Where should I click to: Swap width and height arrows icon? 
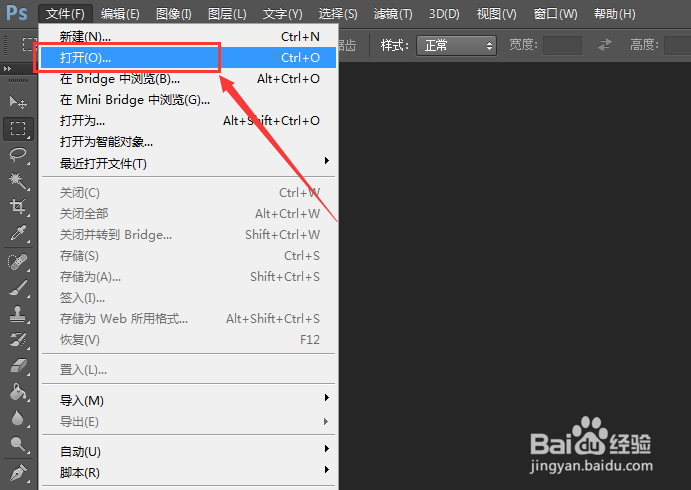click(x=605, y=45)
